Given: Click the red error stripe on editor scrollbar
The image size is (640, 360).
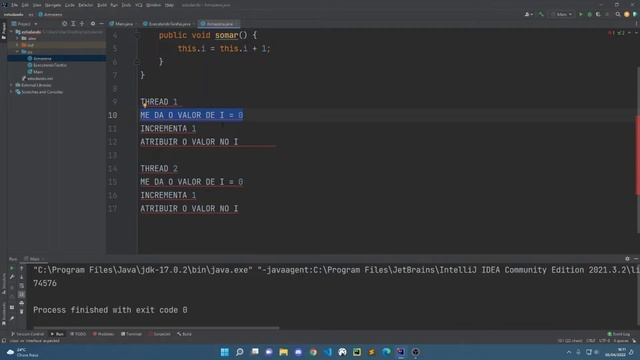Looking at the screenshot, I should pos(638,155).
